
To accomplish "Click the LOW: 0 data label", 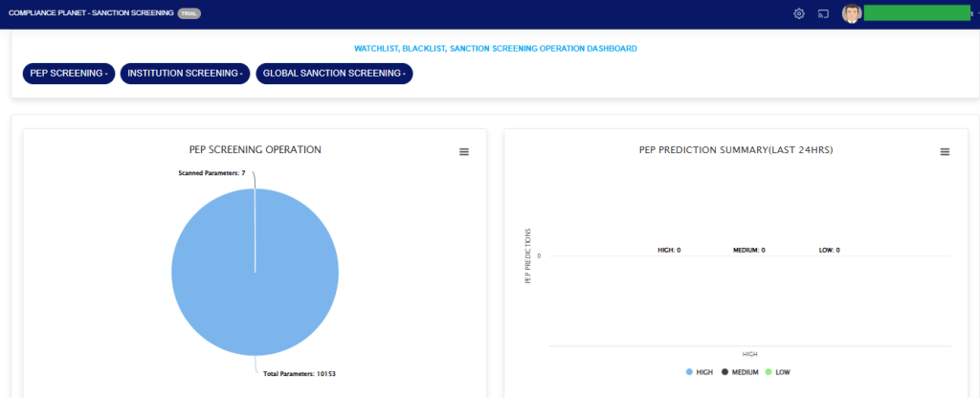I will [x=828, y=250].
